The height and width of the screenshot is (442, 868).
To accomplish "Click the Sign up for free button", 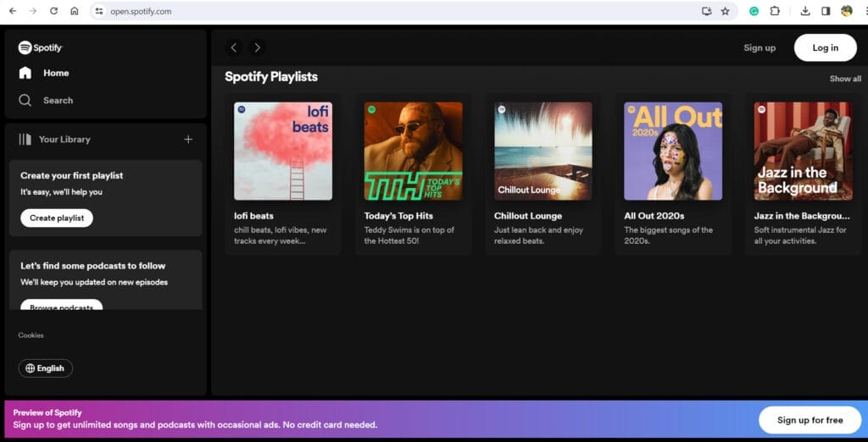I will [810, 420].
